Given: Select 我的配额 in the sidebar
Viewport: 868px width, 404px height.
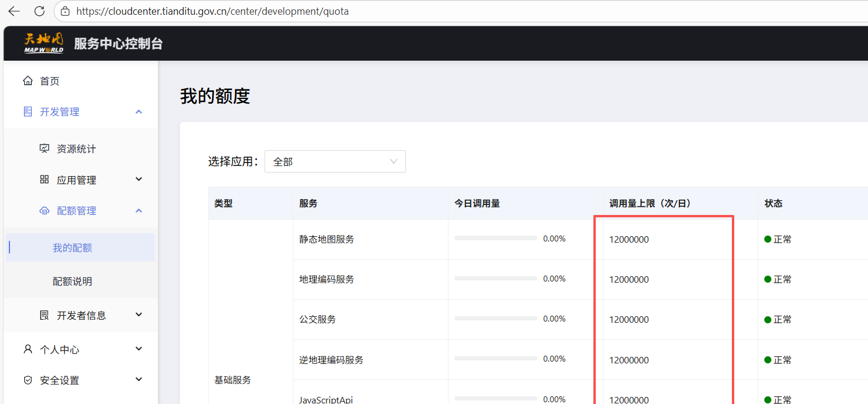Looking at the screenshot, I should tap(72, 248).
